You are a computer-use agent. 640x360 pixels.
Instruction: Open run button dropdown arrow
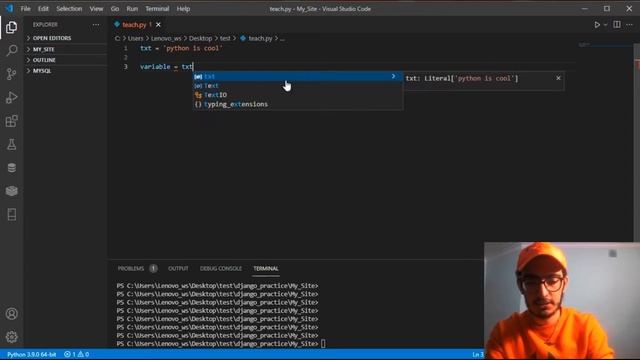pos(605,25)
